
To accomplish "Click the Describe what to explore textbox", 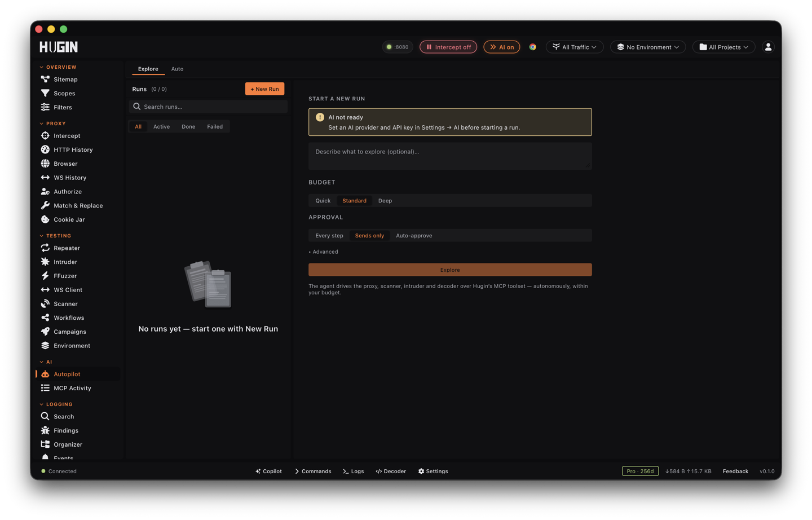I will click(450, 156).
